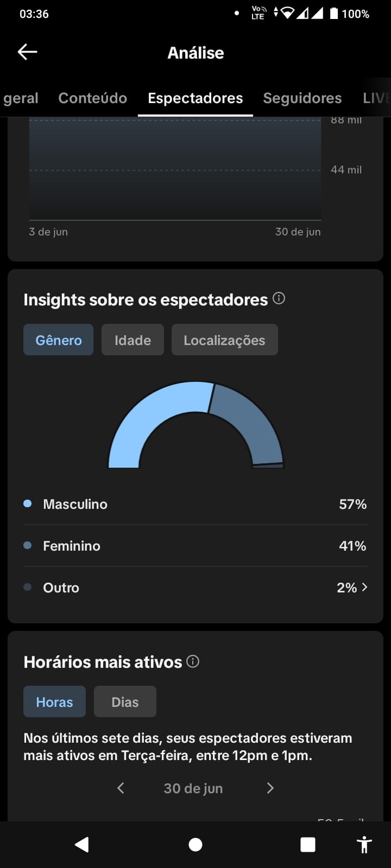The image size is (391, 868).
Task: Expand the Outro 2% row chevron
Action: coord(364,587)
